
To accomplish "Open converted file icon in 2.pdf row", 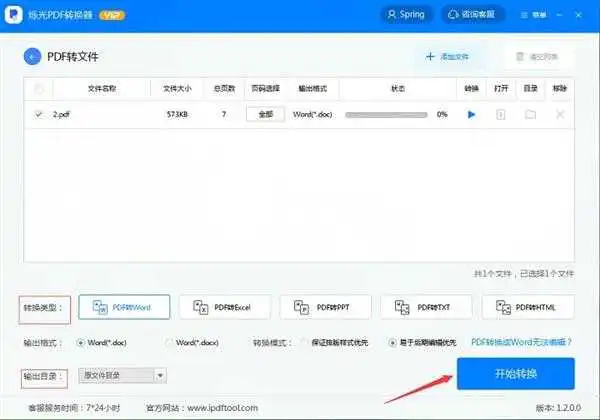I will pos(501,115).
